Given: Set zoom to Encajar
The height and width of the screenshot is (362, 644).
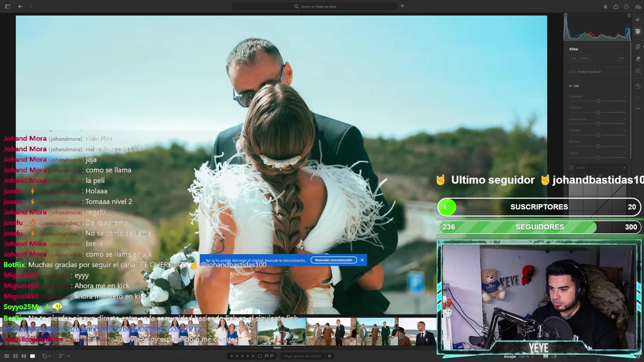Looking at the screenshot, I should (510, 356).
